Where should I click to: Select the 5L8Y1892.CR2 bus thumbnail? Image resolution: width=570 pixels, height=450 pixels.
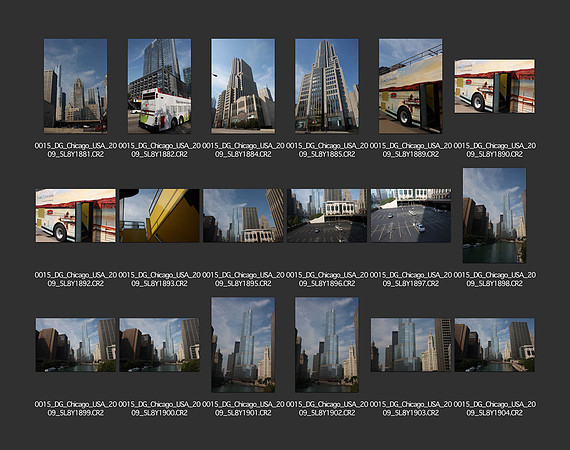76,216
